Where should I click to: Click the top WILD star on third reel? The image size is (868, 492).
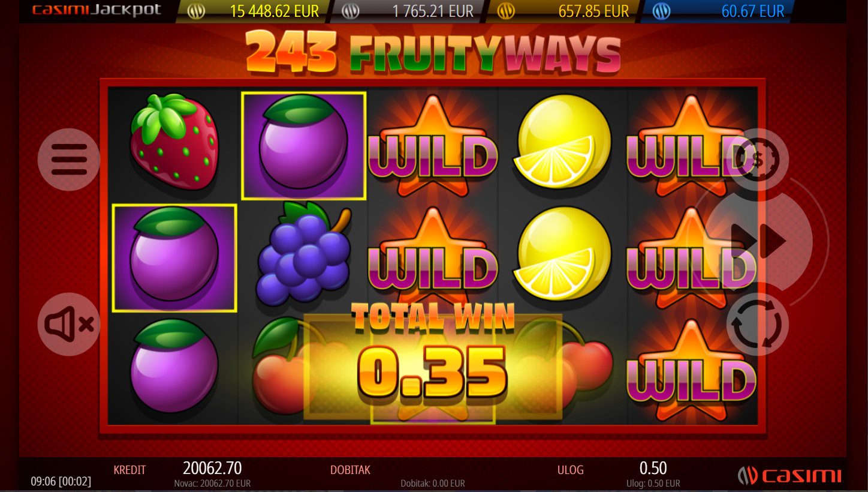pyautogui.click(x=433, y=147)
